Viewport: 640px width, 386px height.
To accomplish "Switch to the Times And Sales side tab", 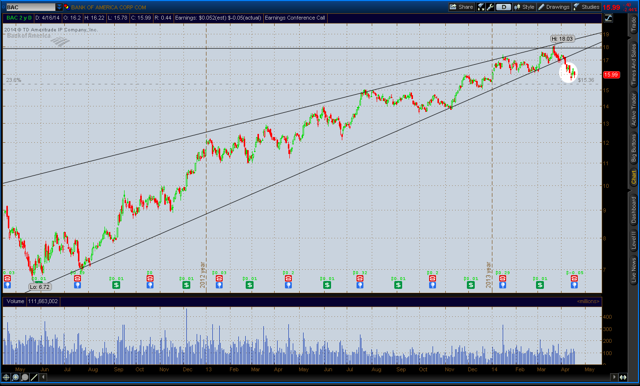I will (x=633, y=64).
